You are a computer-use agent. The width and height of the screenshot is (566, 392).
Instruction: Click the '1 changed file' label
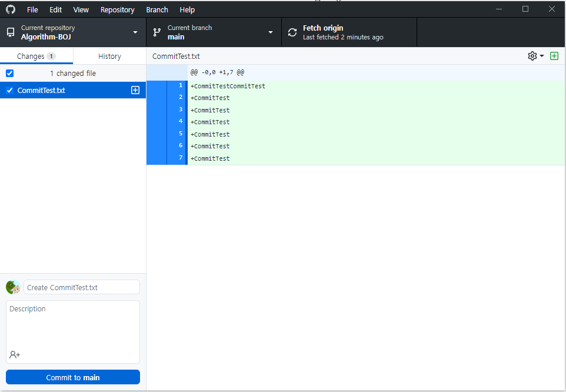pos(73,73)
